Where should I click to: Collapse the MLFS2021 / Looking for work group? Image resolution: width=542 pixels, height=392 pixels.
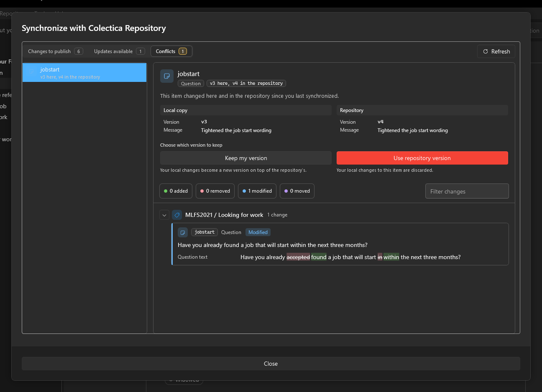click(x=164, y=215)
